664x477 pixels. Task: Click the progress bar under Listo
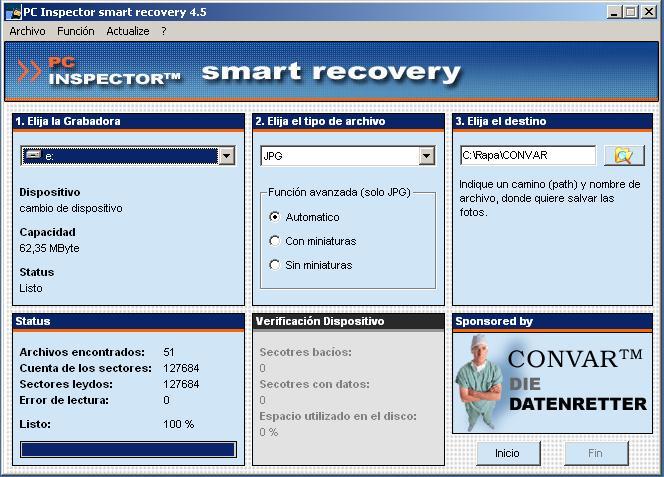(128, 449)
